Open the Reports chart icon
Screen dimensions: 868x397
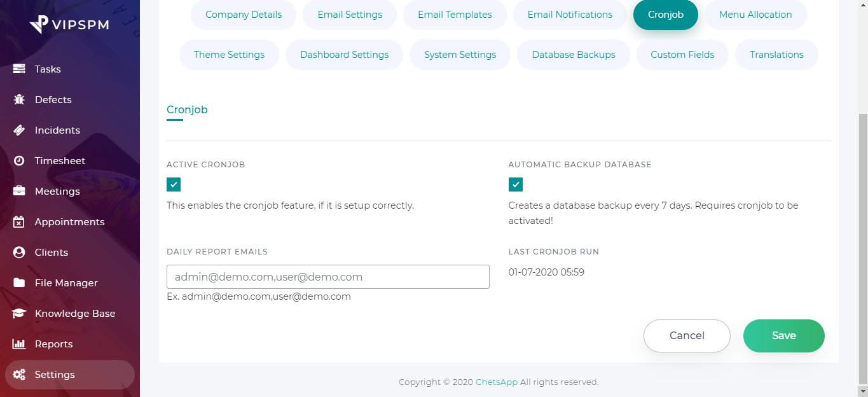click(x=19, y=344)
